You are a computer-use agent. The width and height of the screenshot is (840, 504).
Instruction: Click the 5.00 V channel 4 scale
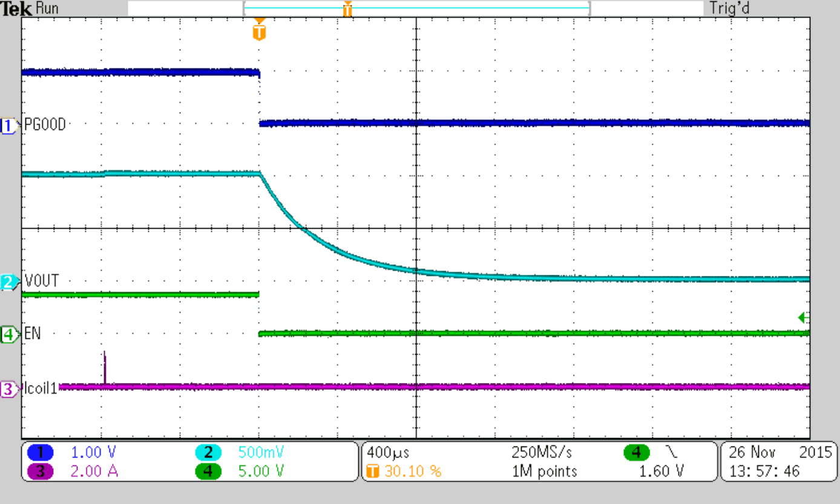pos(260,471)
